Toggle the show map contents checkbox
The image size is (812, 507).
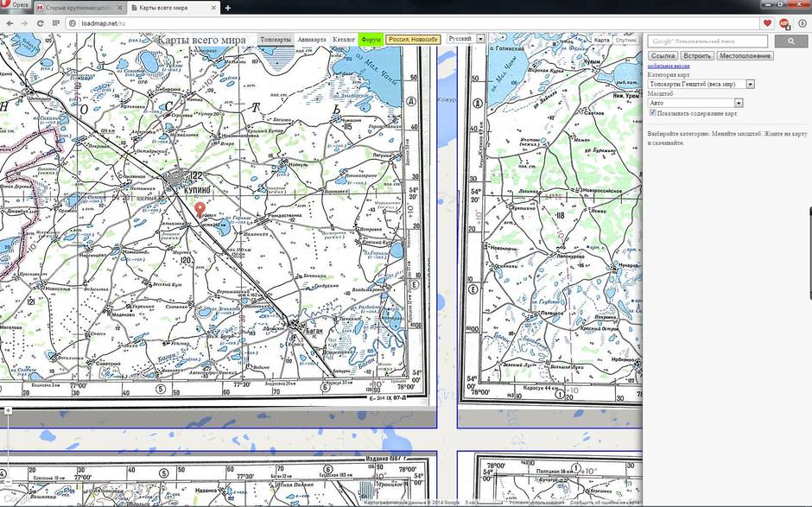click(652, 113)
